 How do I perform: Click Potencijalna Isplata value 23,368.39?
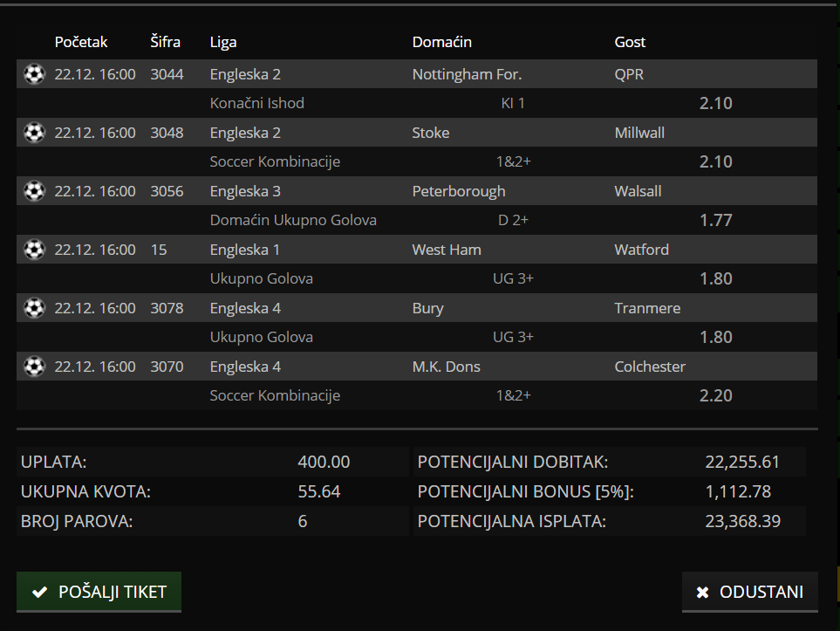[x=742, y=520]
